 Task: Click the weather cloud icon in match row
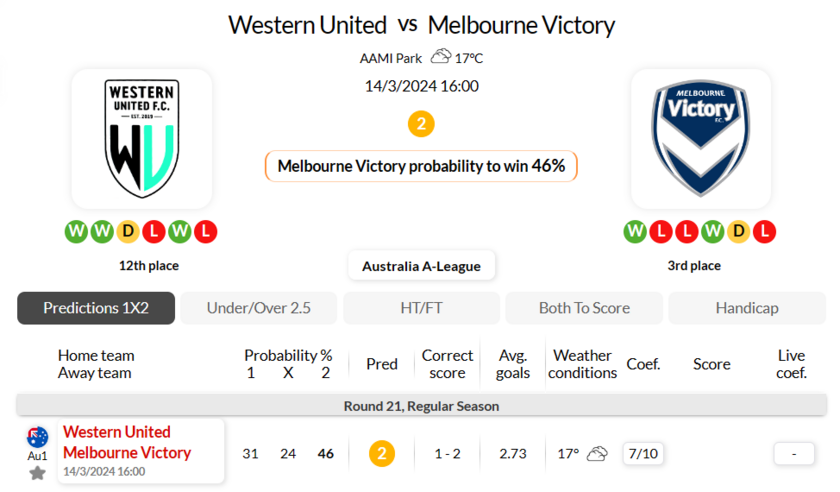click(x=597, y=454)
